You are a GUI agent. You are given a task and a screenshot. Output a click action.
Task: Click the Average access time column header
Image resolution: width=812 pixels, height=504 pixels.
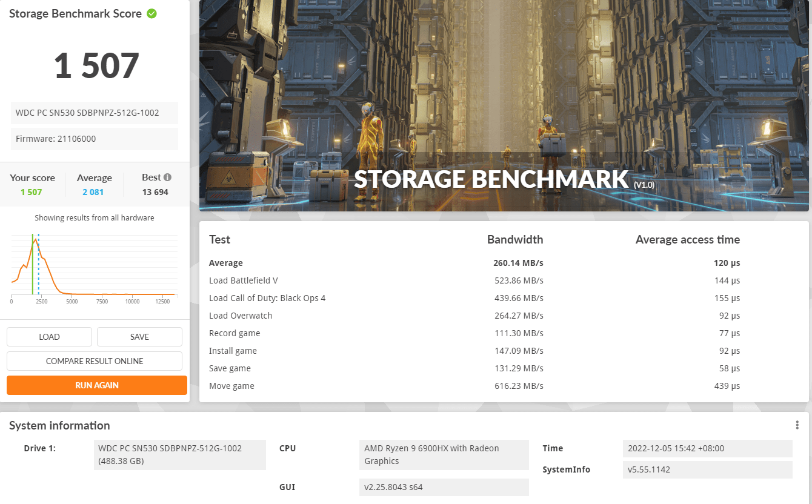click(688, 239)
